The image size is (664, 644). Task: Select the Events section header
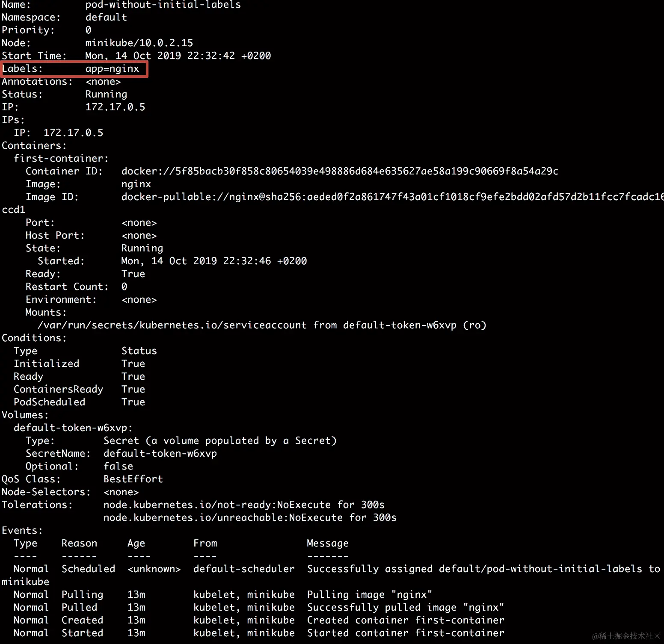click(x=22, y=530)
